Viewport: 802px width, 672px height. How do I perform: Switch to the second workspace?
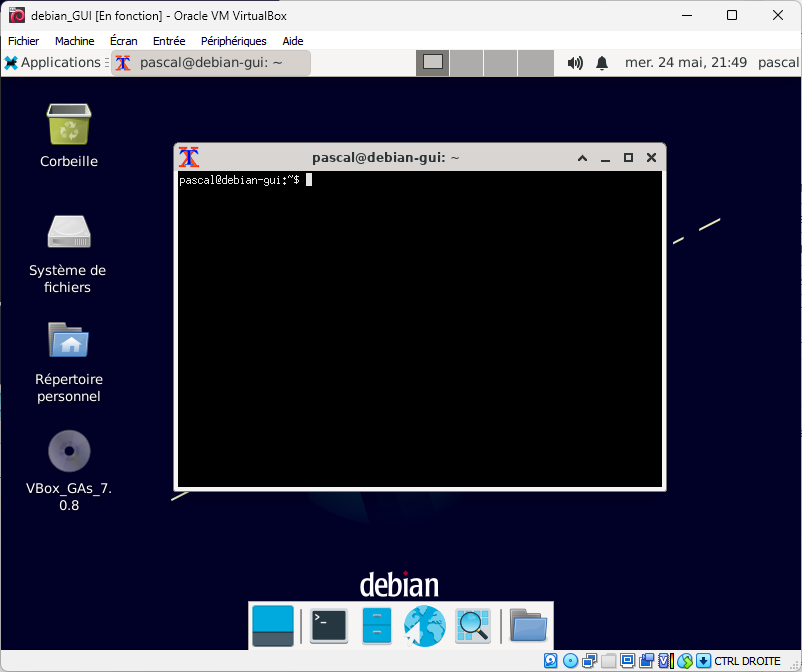(466, 63)
